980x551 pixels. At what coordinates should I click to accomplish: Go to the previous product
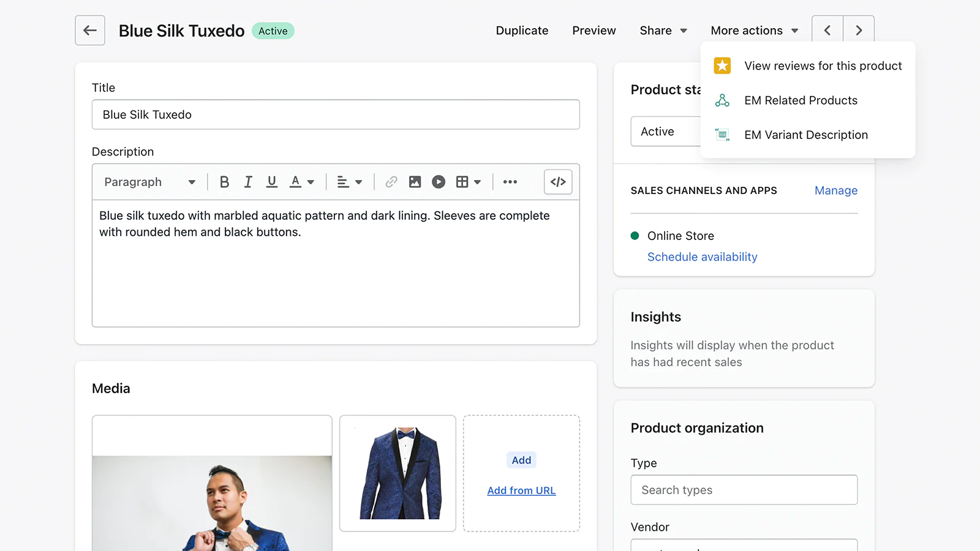827,31
